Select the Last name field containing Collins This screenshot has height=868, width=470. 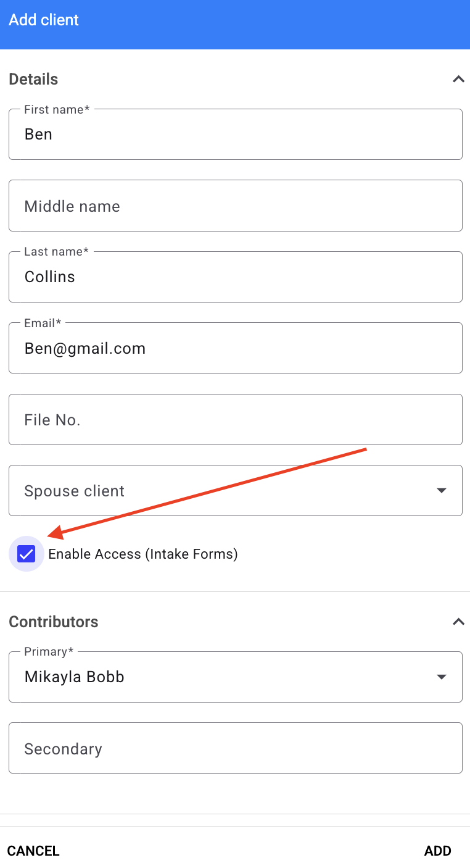coord(236,277)
